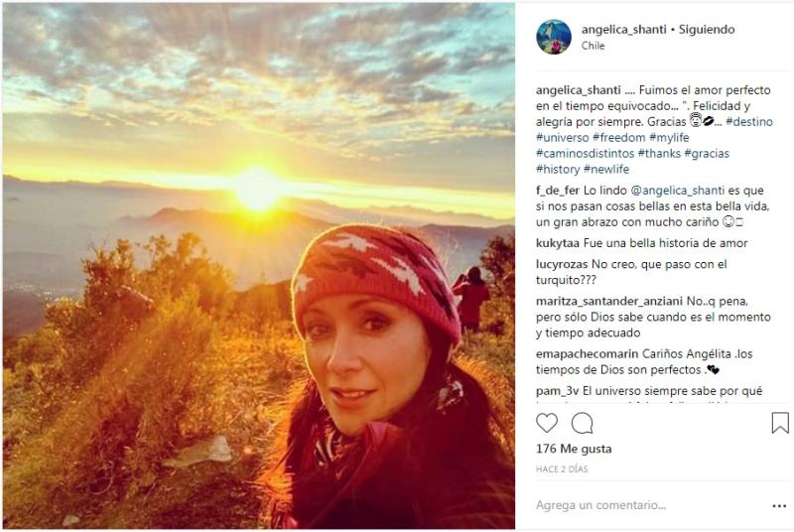Like the post with the heart icon
The width and height of the screenshot is (794, 532).
coord(547,423)
